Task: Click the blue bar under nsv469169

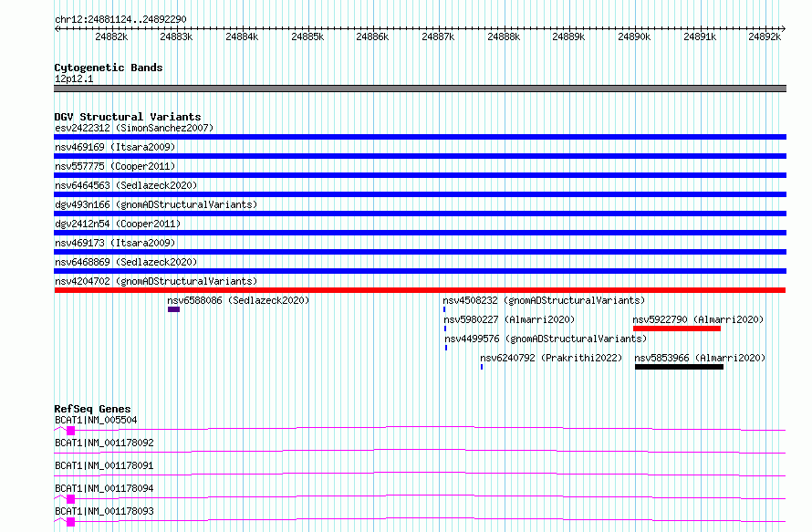Action: click(420, 156)
